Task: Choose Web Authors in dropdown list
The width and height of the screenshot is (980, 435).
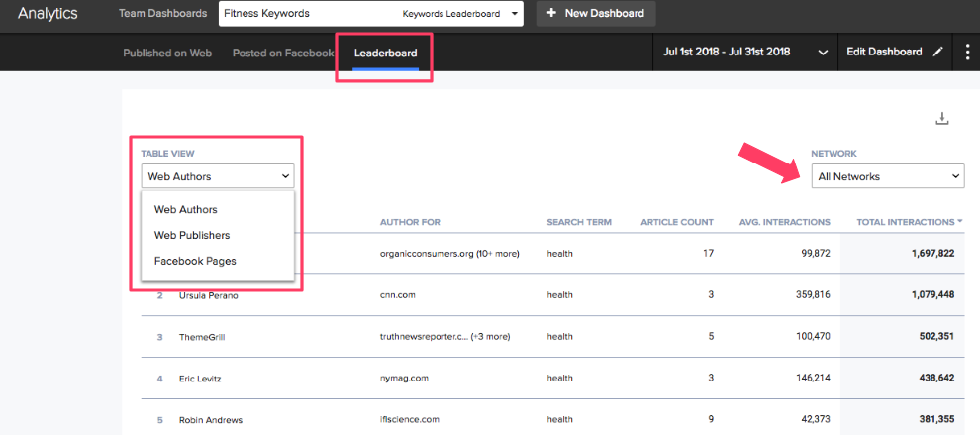Action: (x=186, y=210)
